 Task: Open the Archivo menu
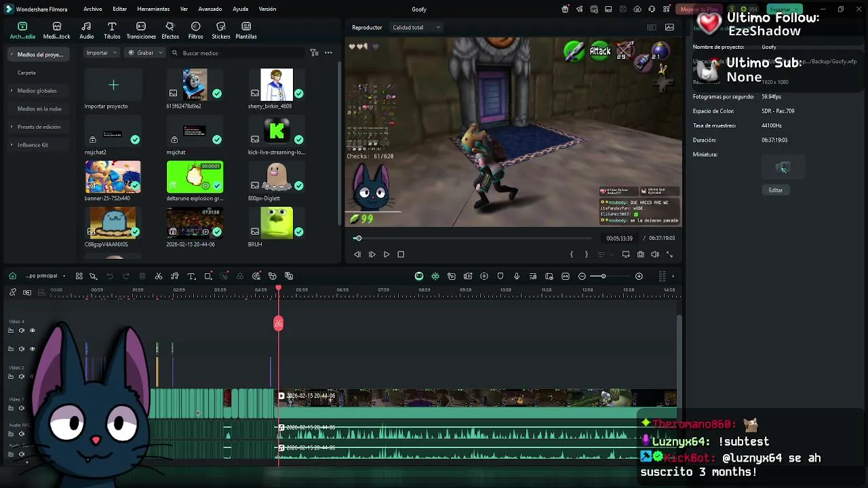93,9
